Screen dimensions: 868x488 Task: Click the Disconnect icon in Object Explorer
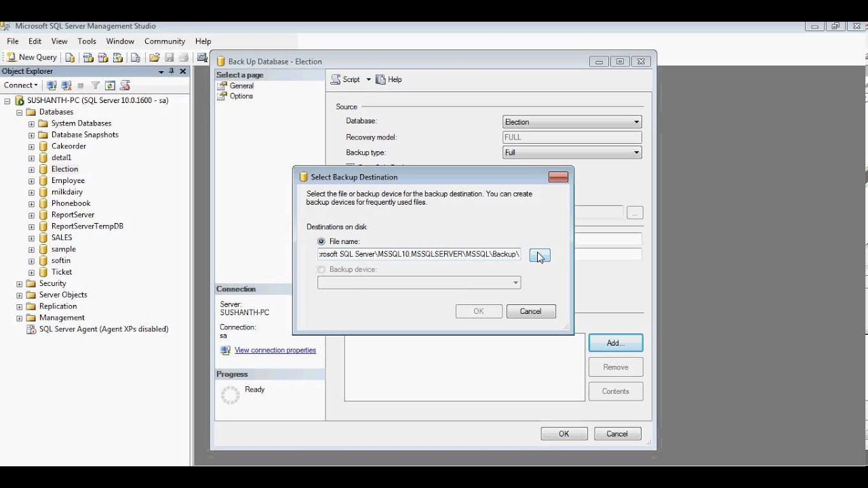(x=66, y=85)
